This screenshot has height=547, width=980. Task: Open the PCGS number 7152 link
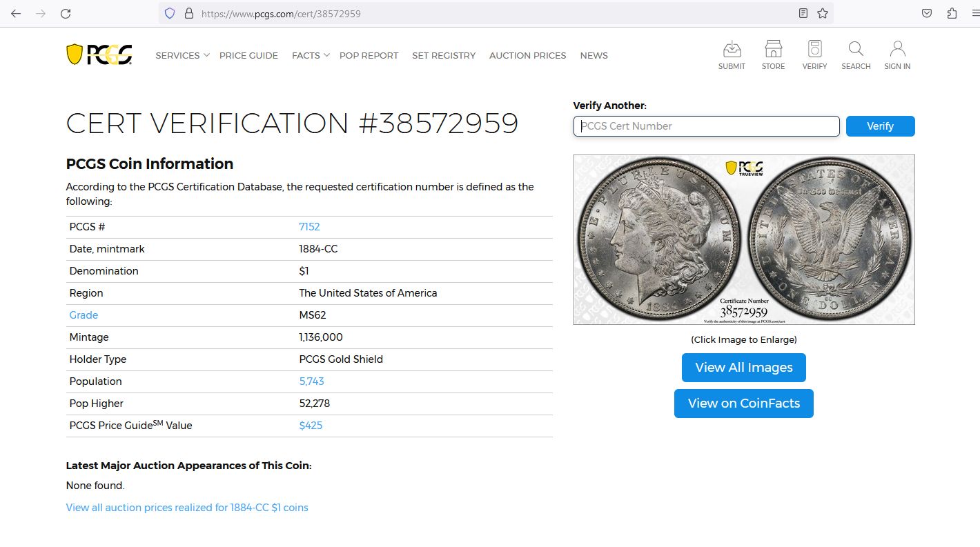tap(309, 227)
